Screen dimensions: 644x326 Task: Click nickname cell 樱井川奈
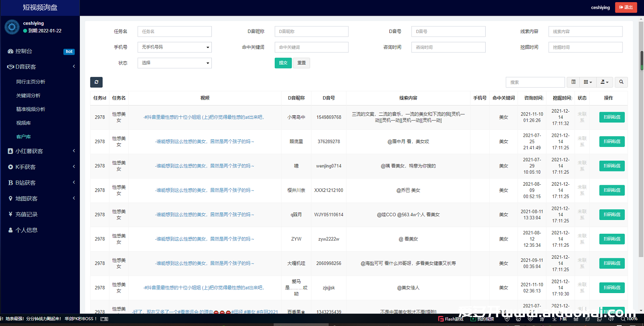coord(296,190)
